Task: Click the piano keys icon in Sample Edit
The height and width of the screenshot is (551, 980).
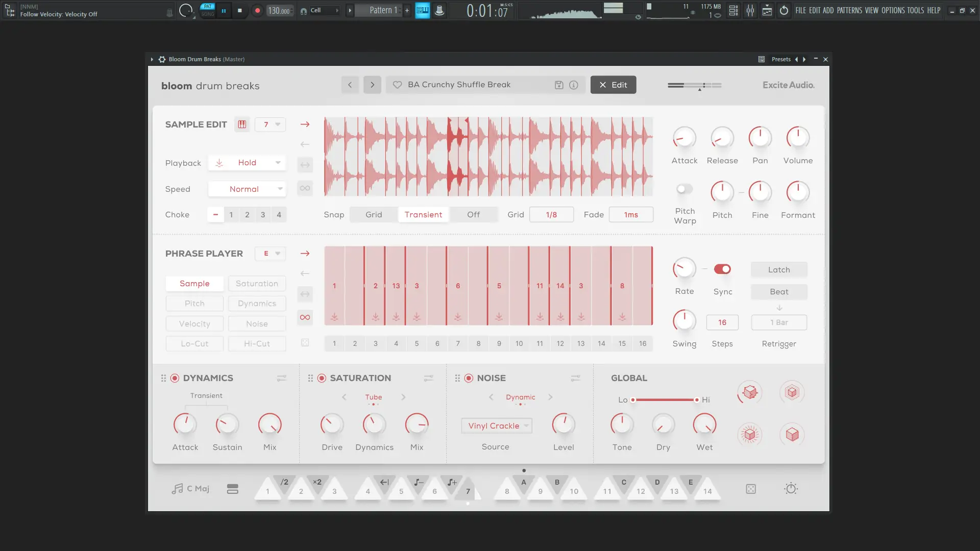Action: pos(242,124)
